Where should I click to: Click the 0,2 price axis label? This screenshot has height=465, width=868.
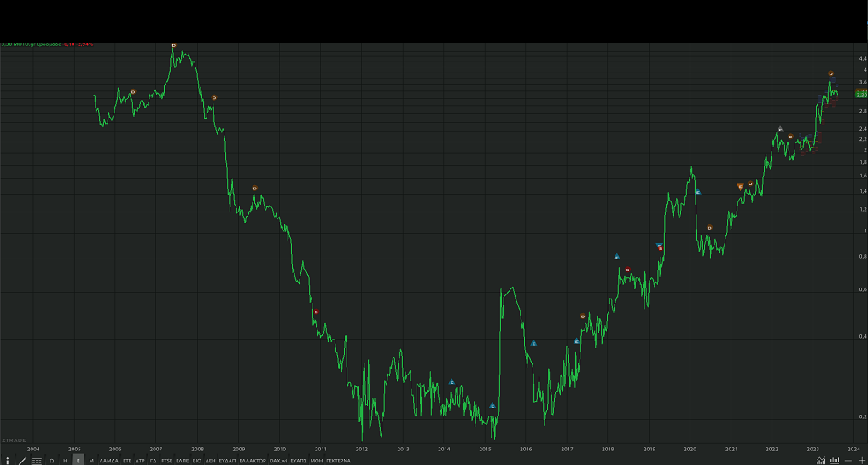tap(863, 416)
